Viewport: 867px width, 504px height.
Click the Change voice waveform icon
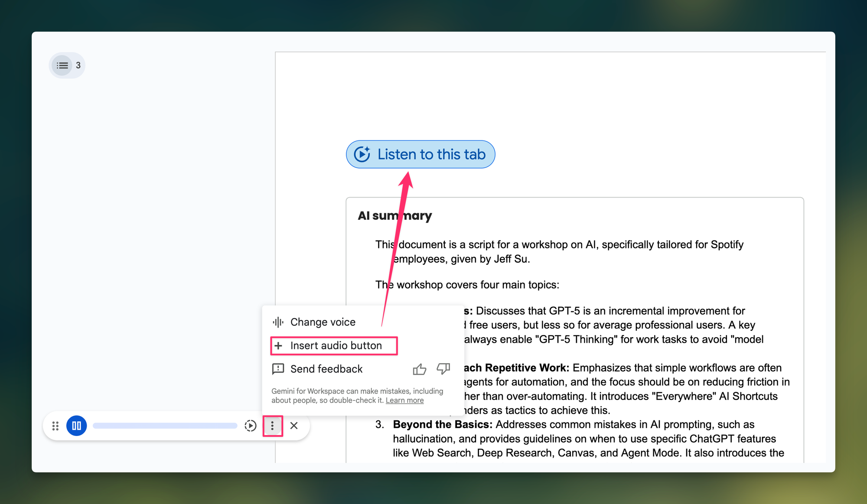[278, 322]
